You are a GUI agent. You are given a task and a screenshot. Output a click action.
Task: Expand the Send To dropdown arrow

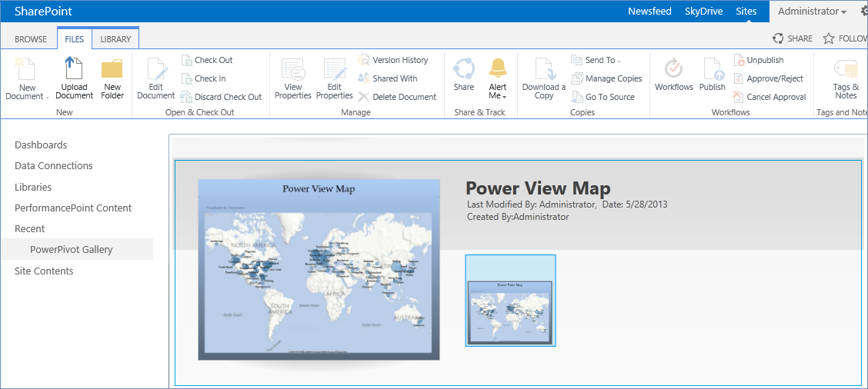point(619,61)
